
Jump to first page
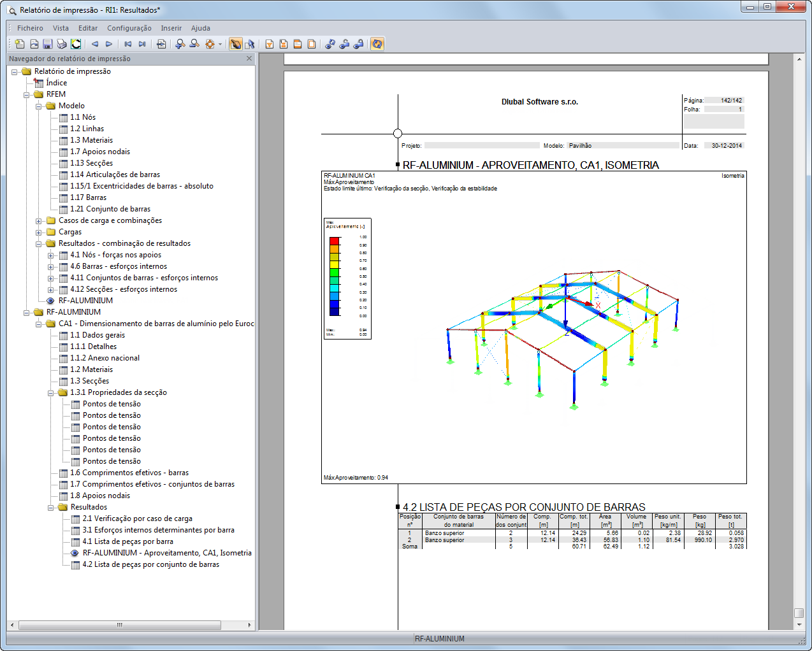pyautogui.click(x=128, y=44)
